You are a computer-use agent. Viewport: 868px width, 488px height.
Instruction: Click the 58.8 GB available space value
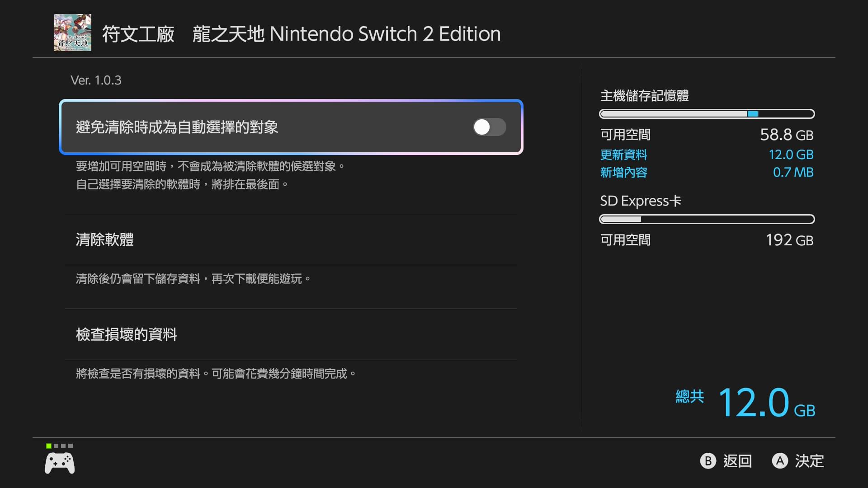coord(787,135)
